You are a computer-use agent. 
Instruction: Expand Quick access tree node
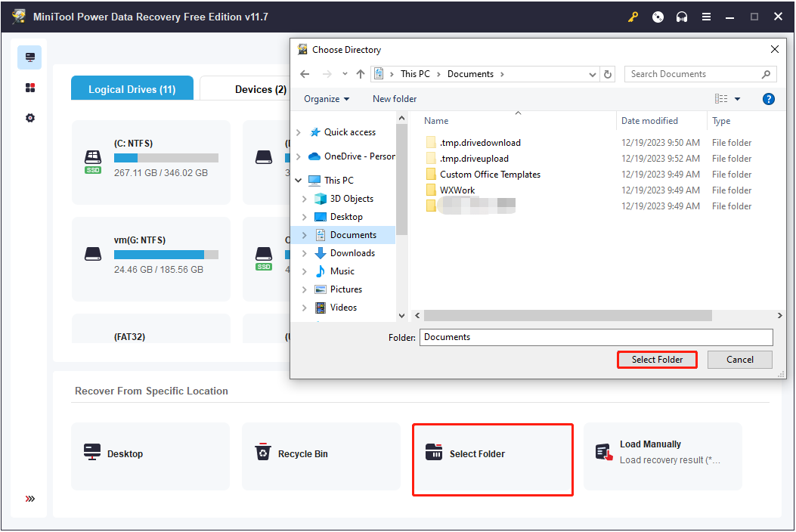point(299,132)
